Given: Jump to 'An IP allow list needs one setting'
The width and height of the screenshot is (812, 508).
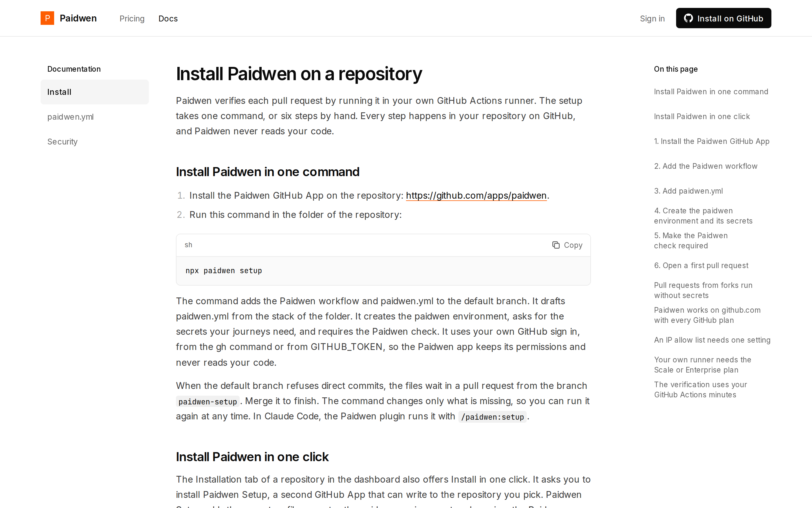Looking at the screenshot, I should (712, 340).
